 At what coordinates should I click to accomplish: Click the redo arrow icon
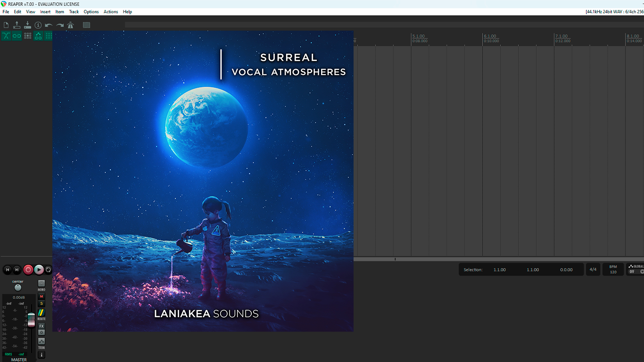tap(59, 25)
